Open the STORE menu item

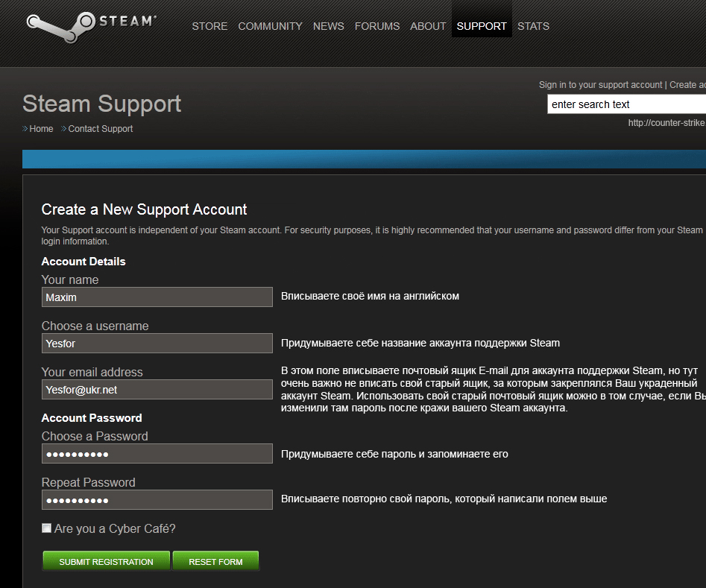(x=209, y=26)
